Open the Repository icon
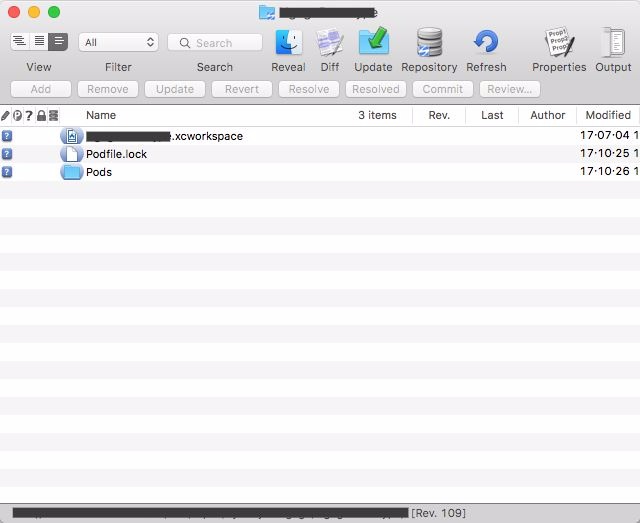Image resolution: width=640 pixels, height=523 pixels. click(x=429, y=42)
